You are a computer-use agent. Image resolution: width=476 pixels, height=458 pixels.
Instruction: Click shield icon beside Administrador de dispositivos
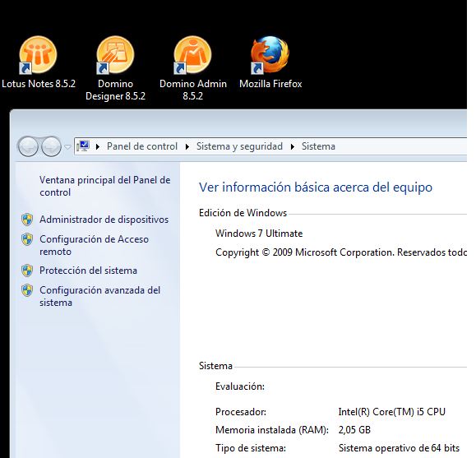tap(27, 220)
